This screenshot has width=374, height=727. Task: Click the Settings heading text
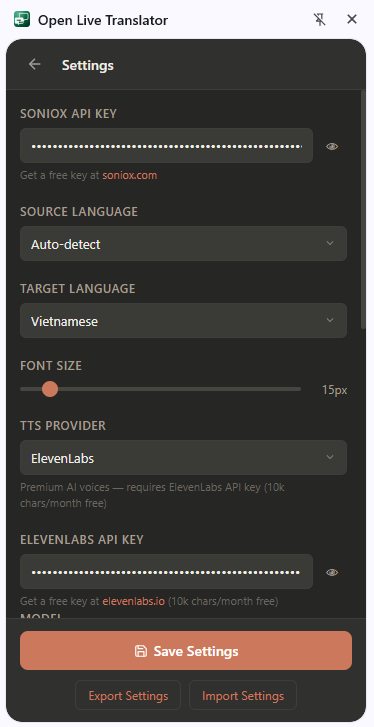[x=88, y=65]
